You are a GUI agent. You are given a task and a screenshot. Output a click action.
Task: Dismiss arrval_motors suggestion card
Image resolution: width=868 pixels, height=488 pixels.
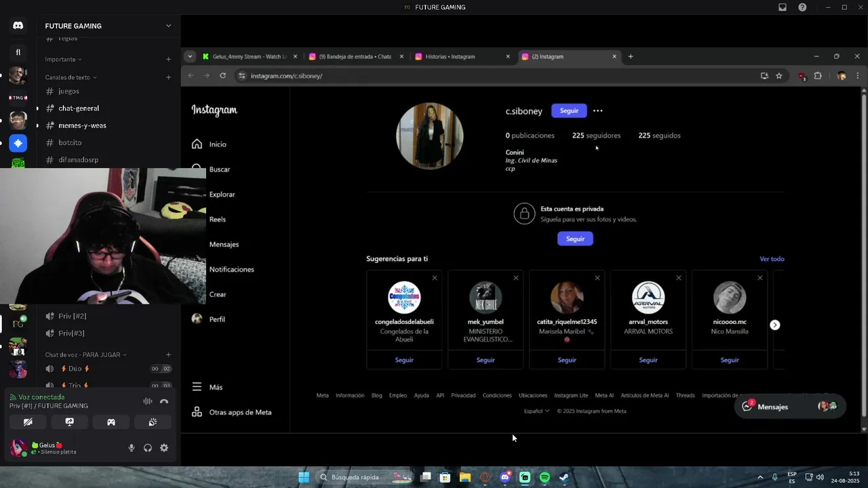coord(679,278)
